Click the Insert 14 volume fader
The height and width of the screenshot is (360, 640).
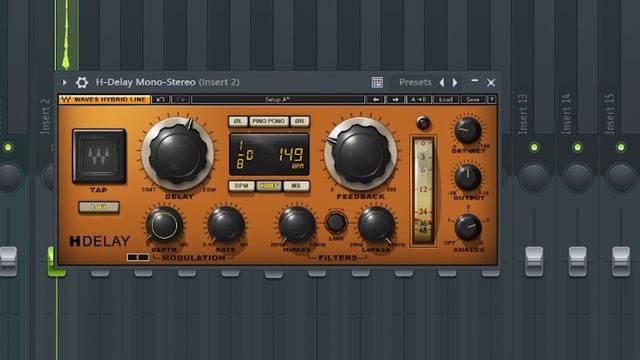pyautogui.click(x=578, y=262)
